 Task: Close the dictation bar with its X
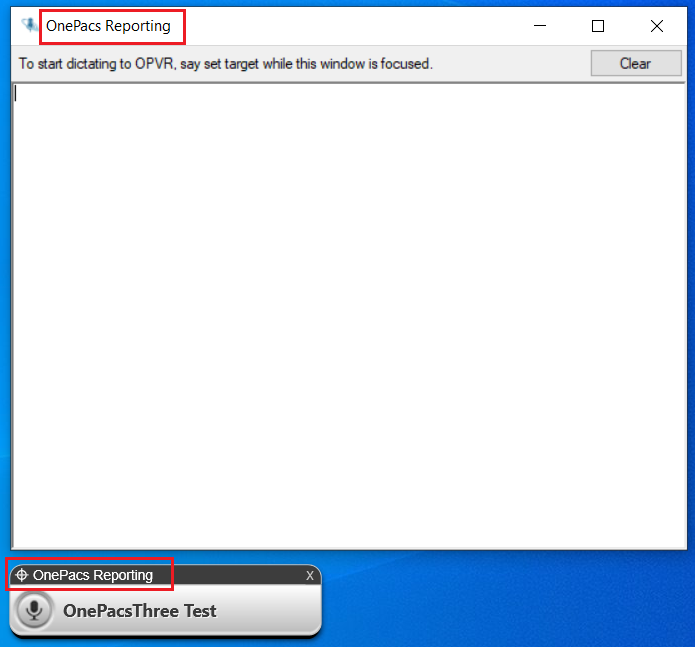click(x=310, y=576)
